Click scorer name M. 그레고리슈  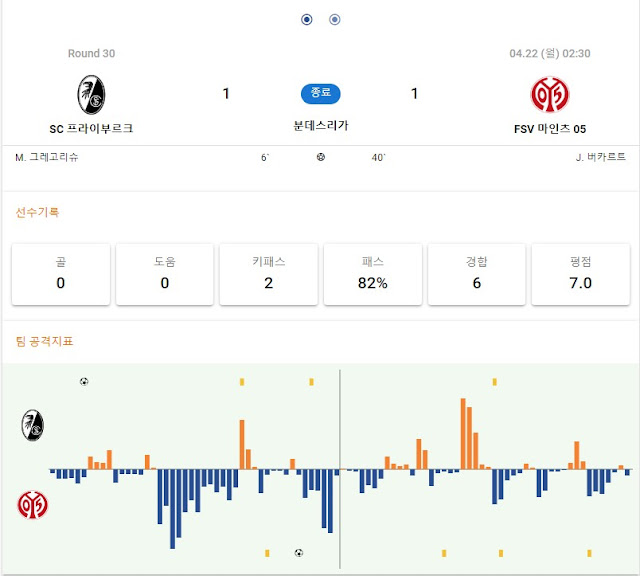click(47, 157)
